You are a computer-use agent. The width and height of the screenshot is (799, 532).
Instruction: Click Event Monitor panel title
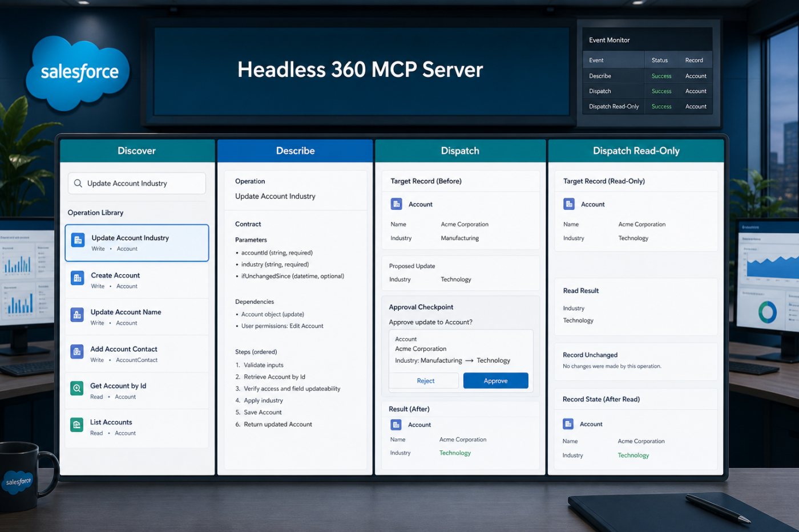pyautogui.click(x=610, y=40)
